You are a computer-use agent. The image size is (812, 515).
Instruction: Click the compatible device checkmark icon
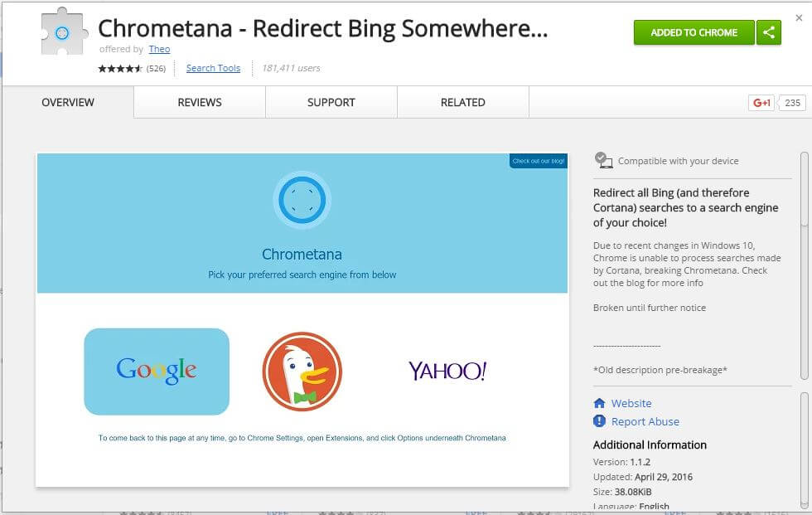tap(603, 160)
